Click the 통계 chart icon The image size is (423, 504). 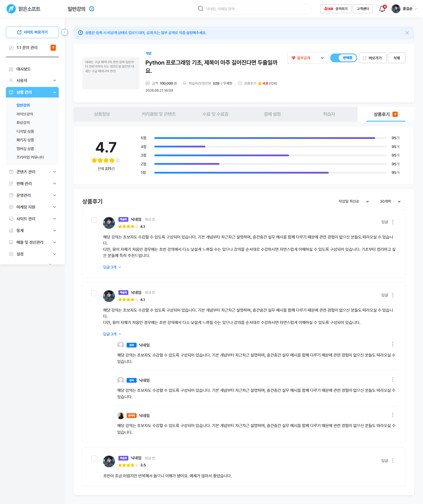(x=11, y=231)
